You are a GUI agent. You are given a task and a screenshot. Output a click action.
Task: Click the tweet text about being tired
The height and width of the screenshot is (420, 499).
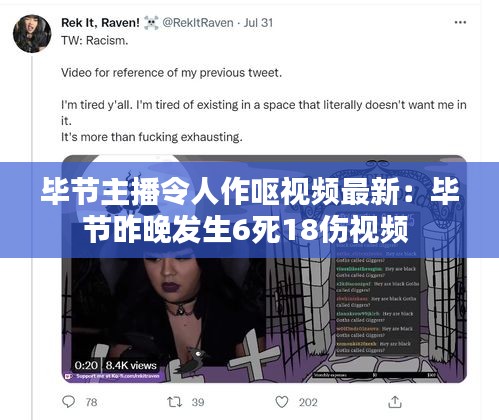coord(263,121)
